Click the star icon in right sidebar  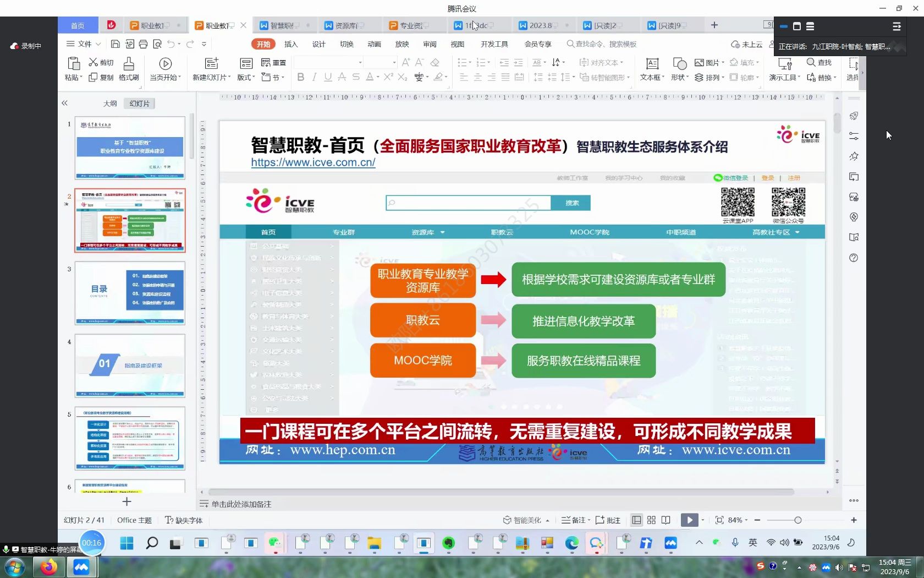click(x=854, y=156)
